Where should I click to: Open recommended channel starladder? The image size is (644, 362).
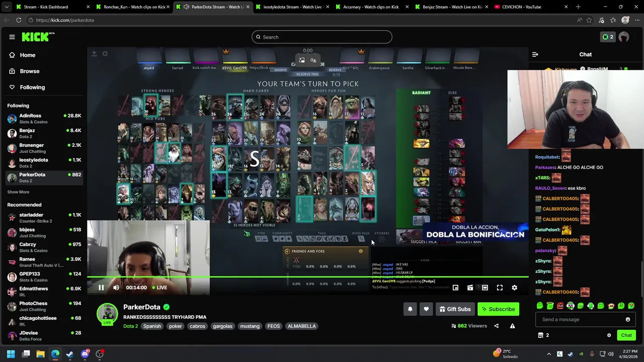click(x=44, y=218)
